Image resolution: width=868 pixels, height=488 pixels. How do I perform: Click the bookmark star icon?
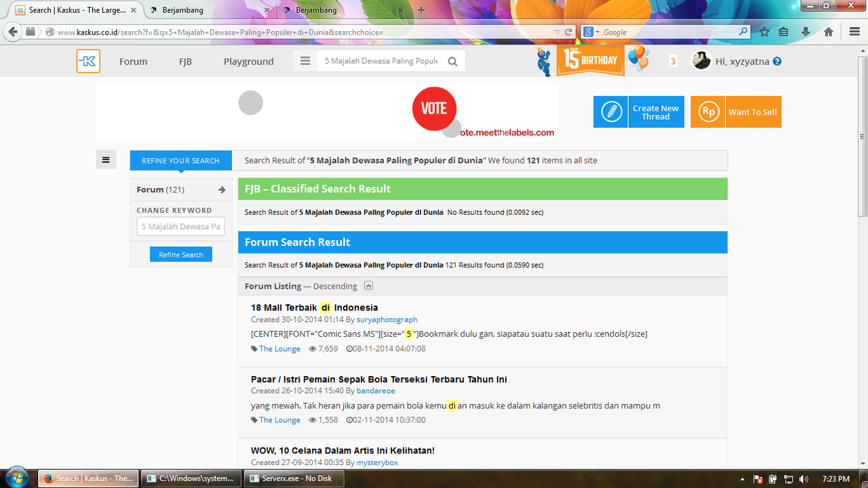click(764, 32)
